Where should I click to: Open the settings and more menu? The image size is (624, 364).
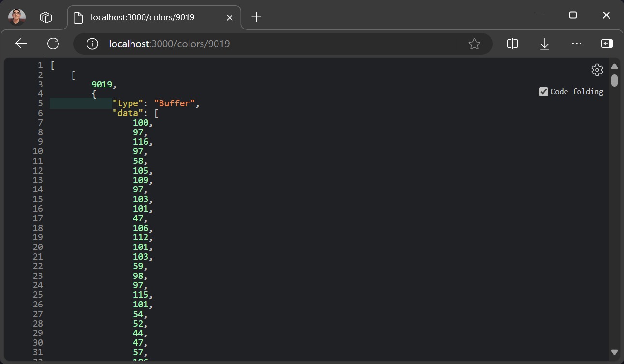tap(576, 44)
